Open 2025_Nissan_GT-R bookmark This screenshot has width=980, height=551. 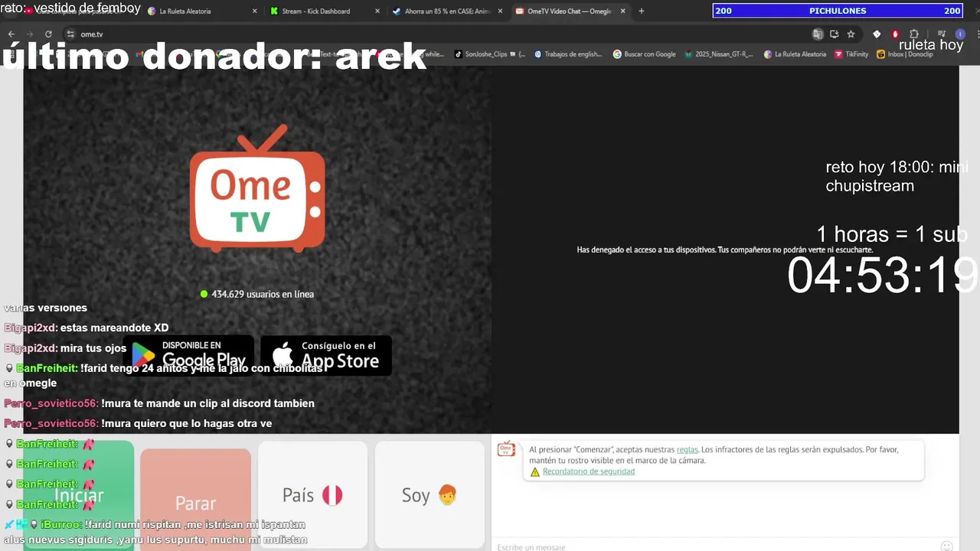719,54
